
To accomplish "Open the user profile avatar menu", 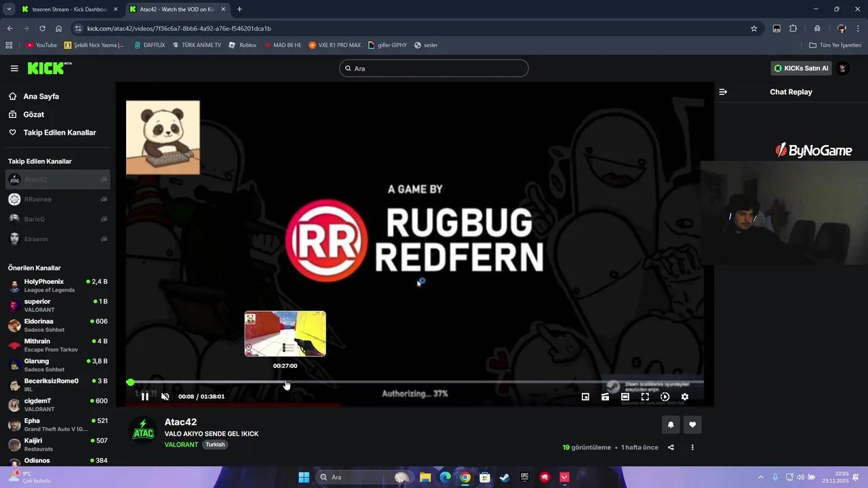I will coord(843,68).
